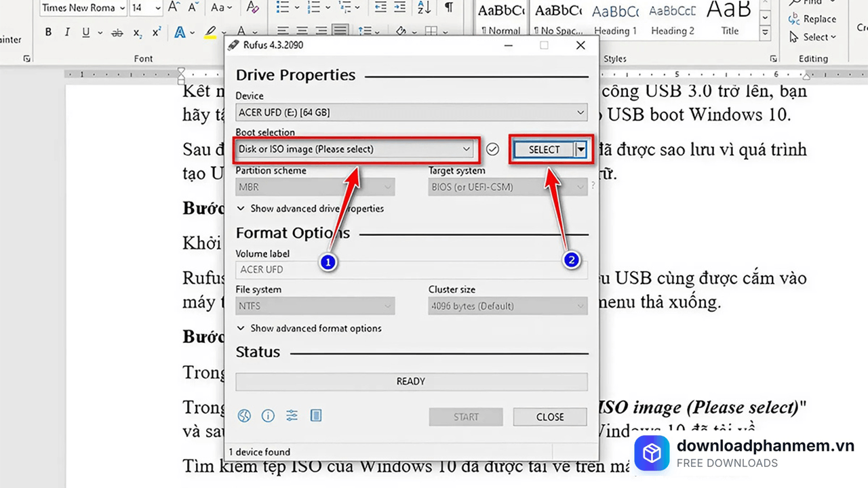Click the CLOSE button in Rufus
This screenshot has height=488, width=868.
[x=550, y=417]
